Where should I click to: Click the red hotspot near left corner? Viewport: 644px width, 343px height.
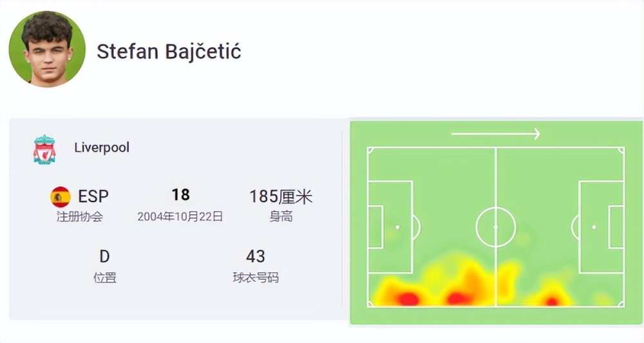click(x=408, y=299)
